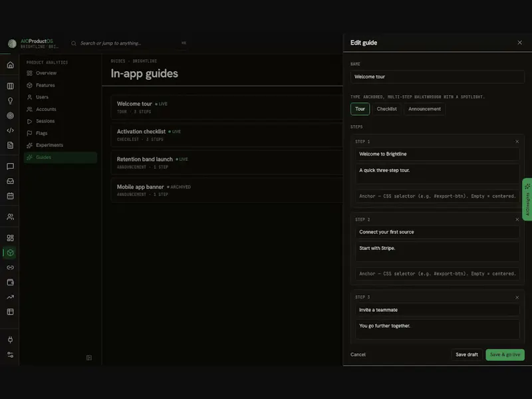Open the Mobile app banner guide card
This screenshot has width=532, height=399.
(x=227, y=190)
